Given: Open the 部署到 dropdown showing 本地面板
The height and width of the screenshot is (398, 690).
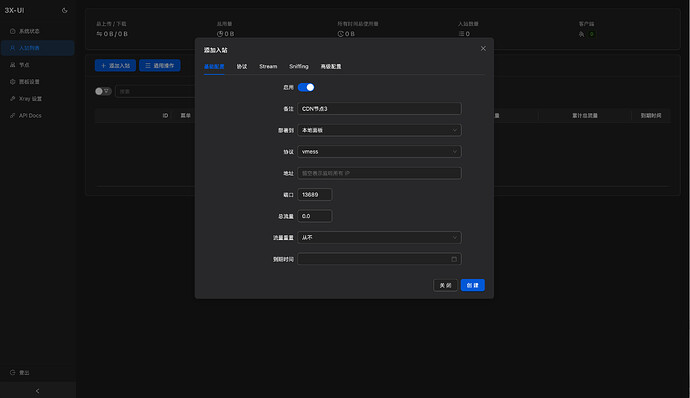Looking at the screenshot, I should point(379,130).
